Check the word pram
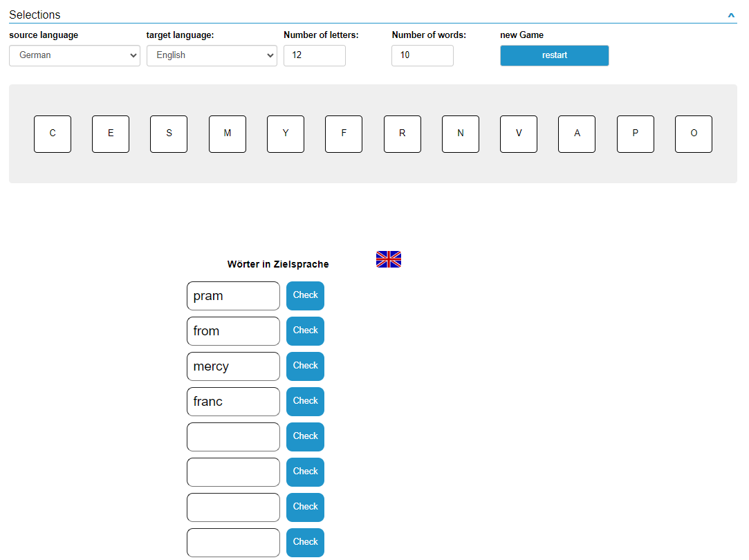The height and width of the screenshot is (560, 749). pos(305,295)
